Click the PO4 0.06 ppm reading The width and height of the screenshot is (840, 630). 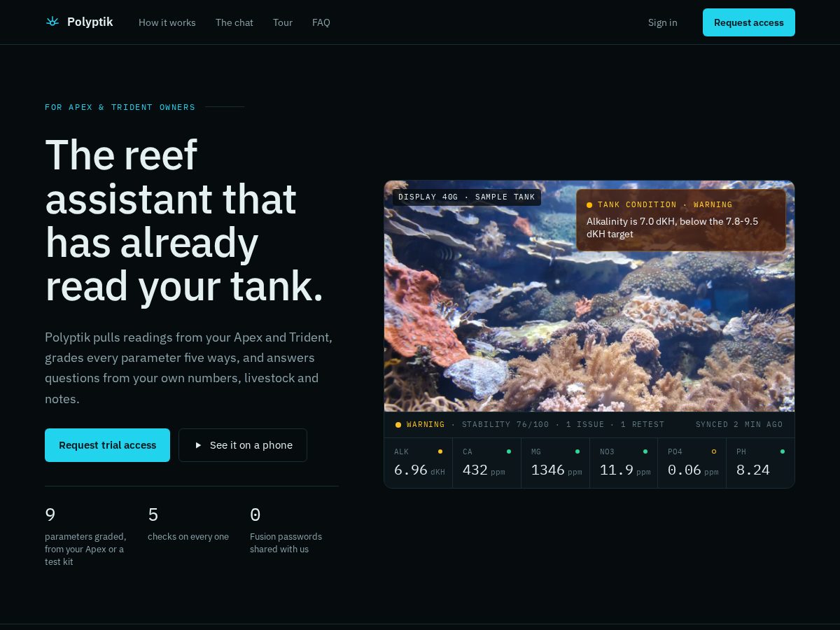pyautogui.click(x=692, y=463)
